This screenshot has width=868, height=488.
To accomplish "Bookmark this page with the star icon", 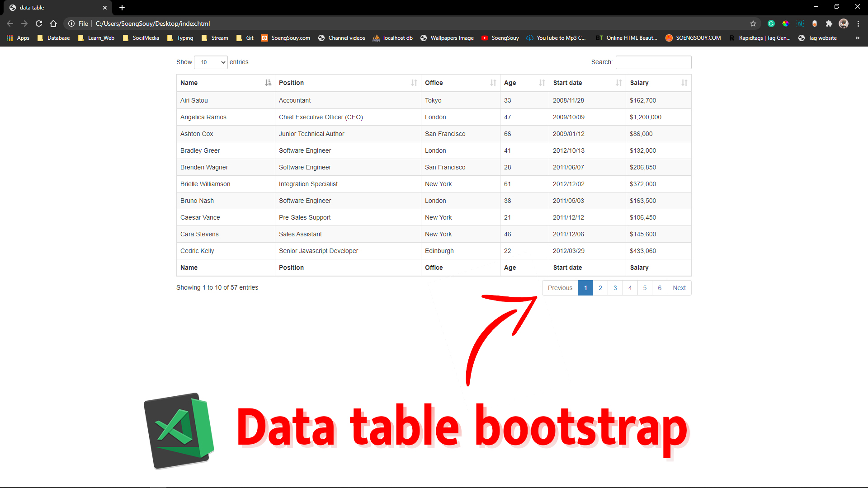I will pyautogui.click(x=753, y=23).
